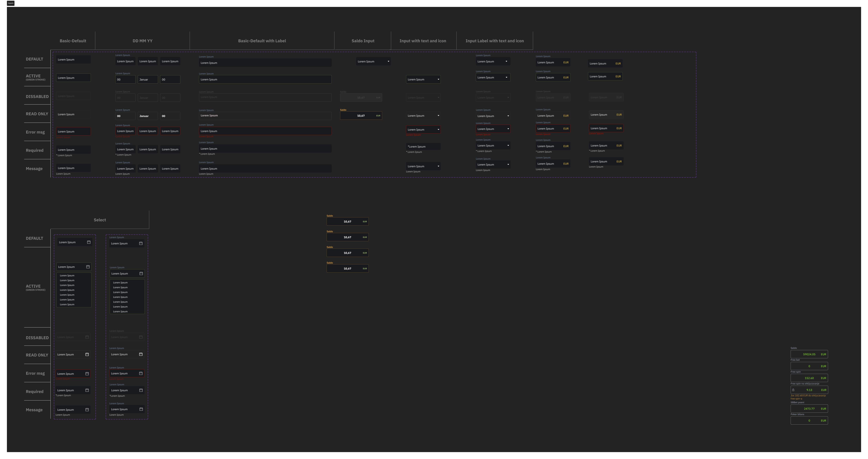Click calendar icon in labeled DEFAULT select

click(x=141, y=243)
